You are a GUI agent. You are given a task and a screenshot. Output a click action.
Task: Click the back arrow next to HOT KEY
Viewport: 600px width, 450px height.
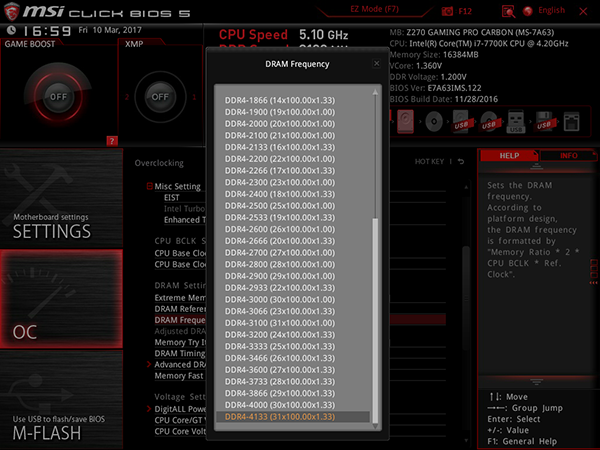(461, 161)
